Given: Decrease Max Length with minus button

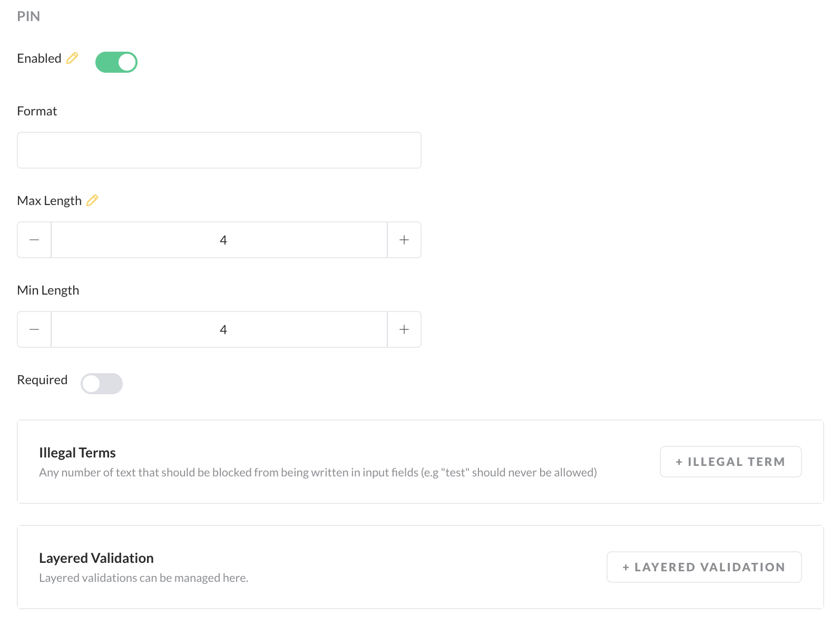Looking at the screenshot, I should 34,240.
